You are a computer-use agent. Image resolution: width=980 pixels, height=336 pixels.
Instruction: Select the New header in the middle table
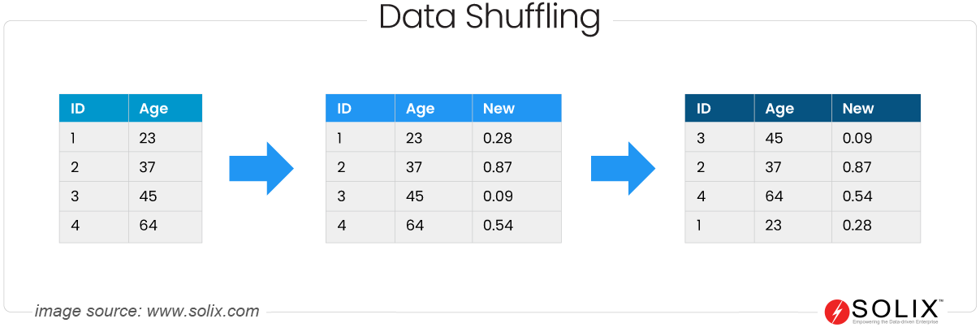pyautogui.click(x=499, y=109)
